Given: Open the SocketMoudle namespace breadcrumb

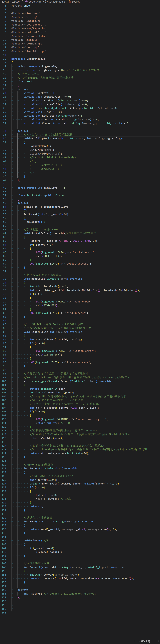Looking at the screenshot, I should coord(57,2).
